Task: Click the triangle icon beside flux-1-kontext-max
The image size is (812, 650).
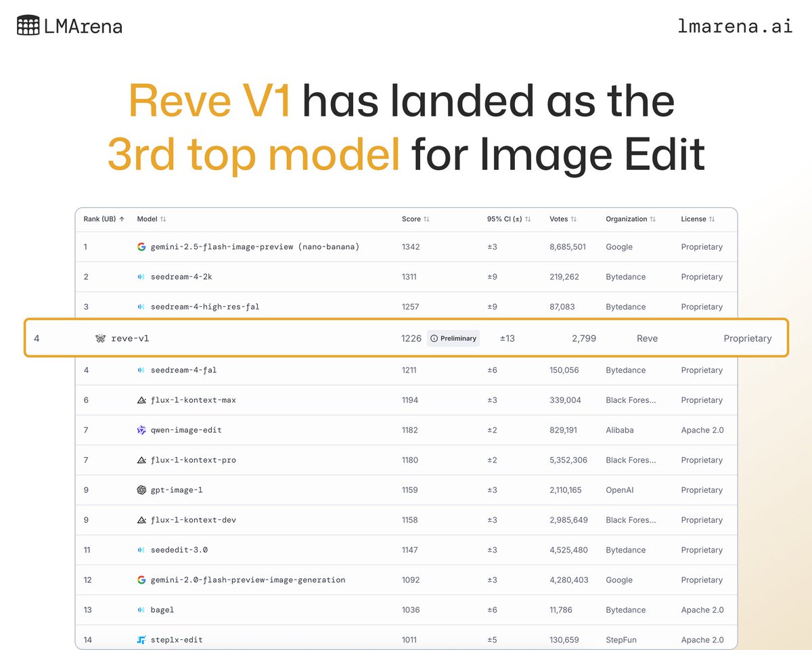Action: click(x=141, y=400)
